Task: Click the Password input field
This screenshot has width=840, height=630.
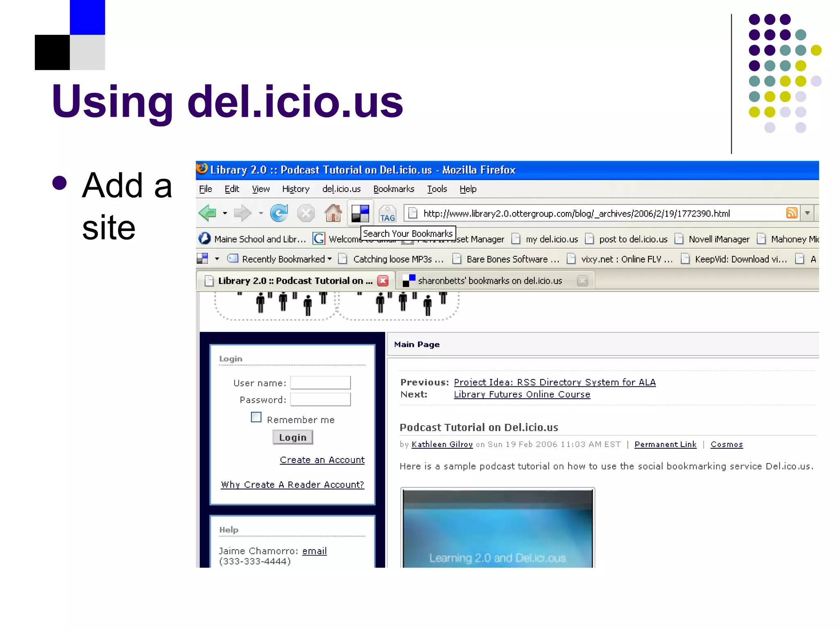Action: coord(320,399)
